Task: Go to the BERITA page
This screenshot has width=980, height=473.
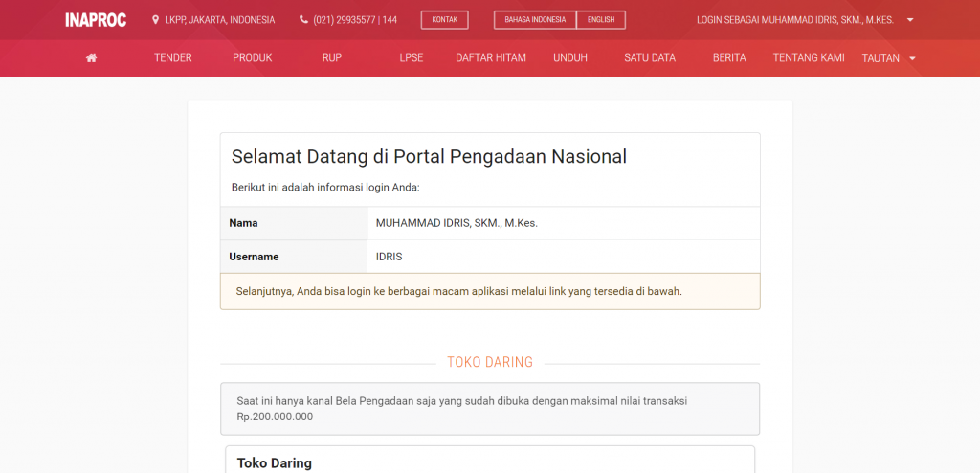Action: click(x=729, y=58)
